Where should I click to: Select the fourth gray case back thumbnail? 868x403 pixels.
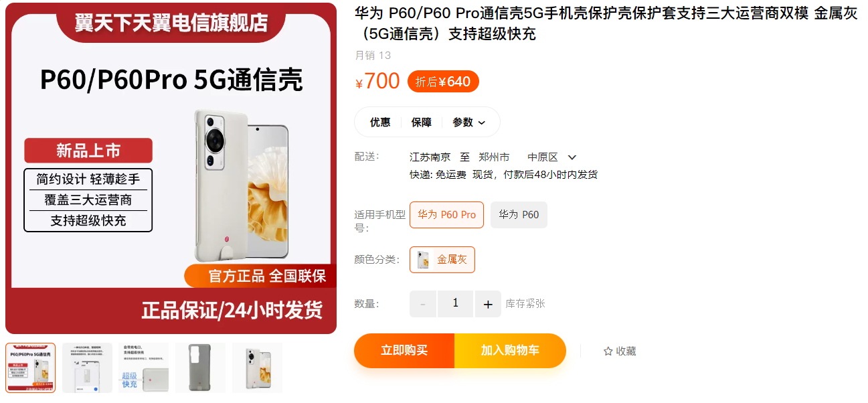coord(201,368)
